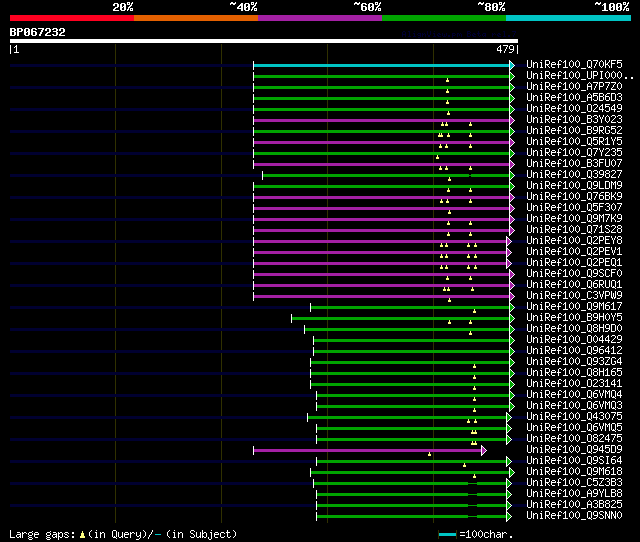This screenshot has height=542, width=640.
Task: Select hit UniRef100_Q43075
Action: point(574,417)
